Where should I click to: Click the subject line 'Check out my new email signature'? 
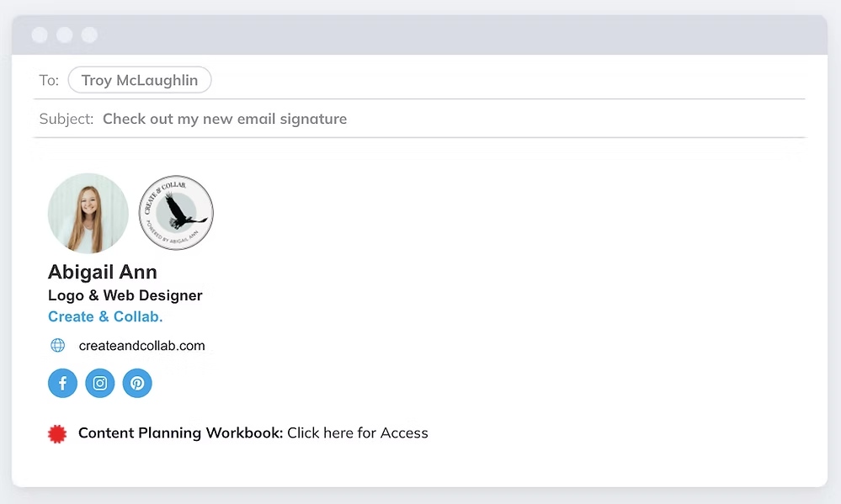click(225, 119)
